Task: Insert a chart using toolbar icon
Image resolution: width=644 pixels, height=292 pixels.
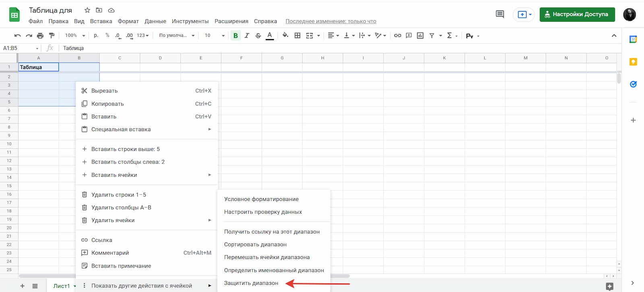Action: point(420,35)
